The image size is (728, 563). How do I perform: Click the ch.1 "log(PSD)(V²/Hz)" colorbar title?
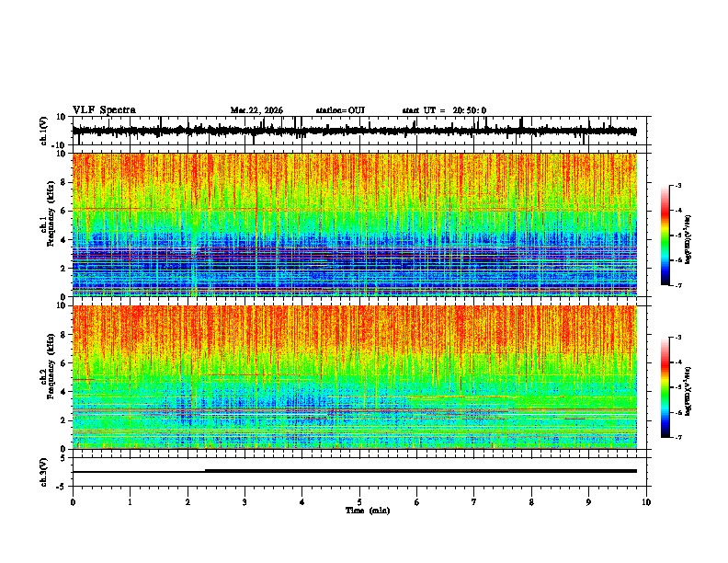click(688, 239)
